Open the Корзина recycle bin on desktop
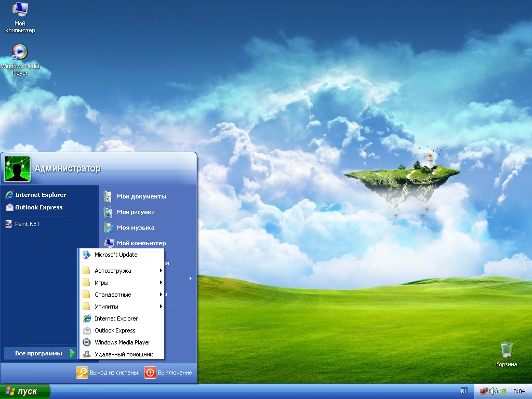 (506, 354)
